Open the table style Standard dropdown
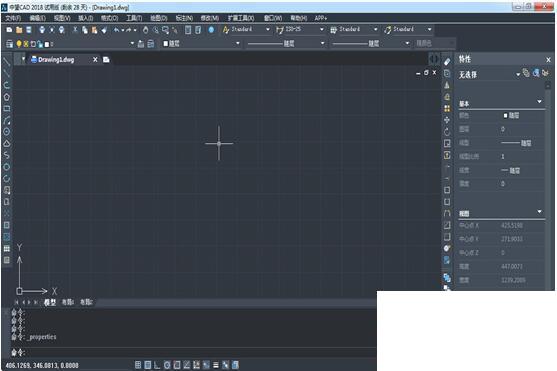Screen dimensions: 557x371 point(375,29)
